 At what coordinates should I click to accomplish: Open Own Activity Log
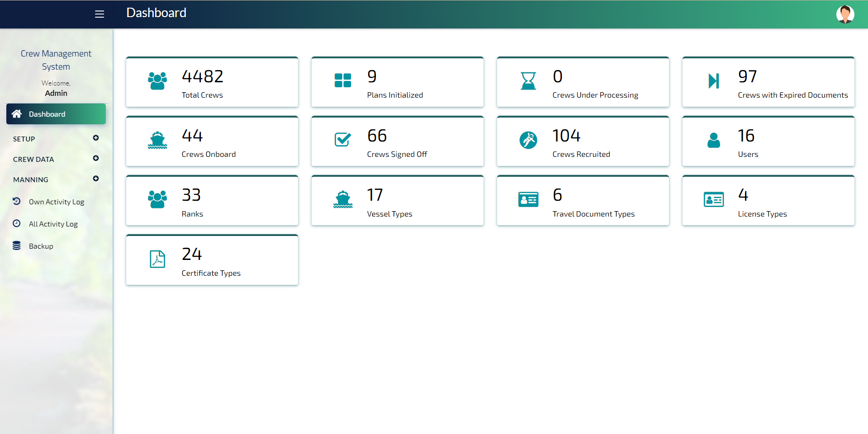point(56,202)
